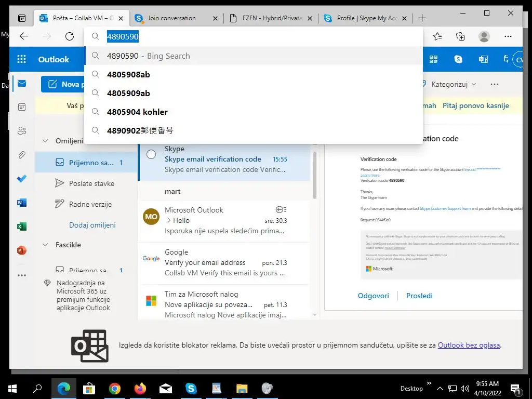This screenshot has height=399, width=532.
Task: Open browser Collections icon
Action: pyautogui.click(x=460, y=36)
